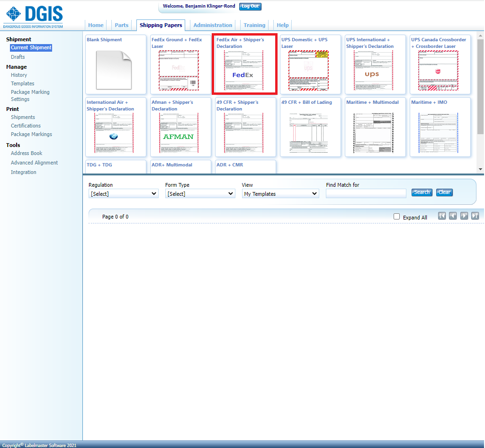Screen dimensions: 485x448
Task: Click the next page arrow icon
Action: (464, 216)
